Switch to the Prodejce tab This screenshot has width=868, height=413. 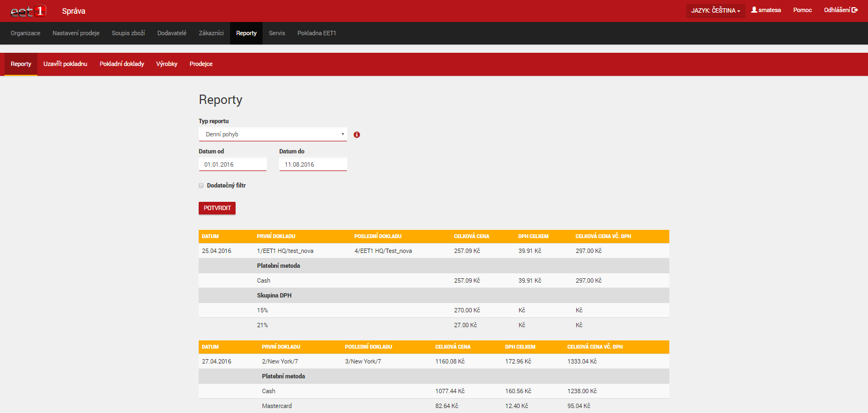[x=201, y=64]
